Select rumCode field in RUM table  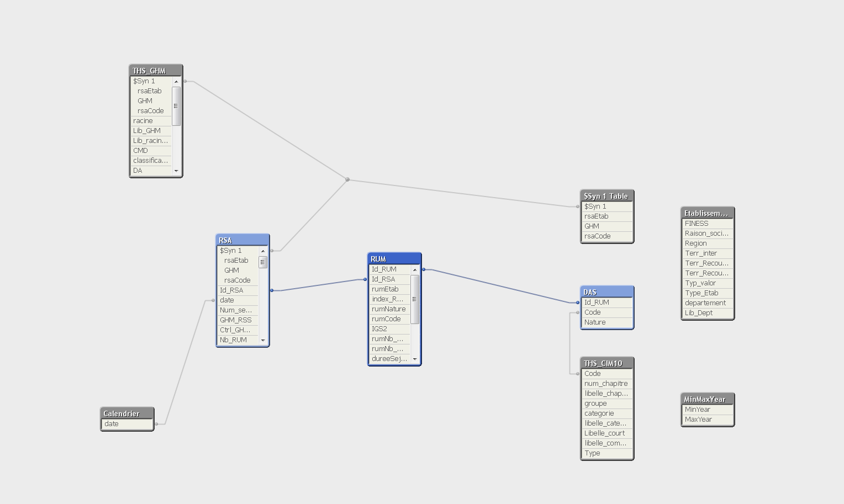(x=389, y=319)
